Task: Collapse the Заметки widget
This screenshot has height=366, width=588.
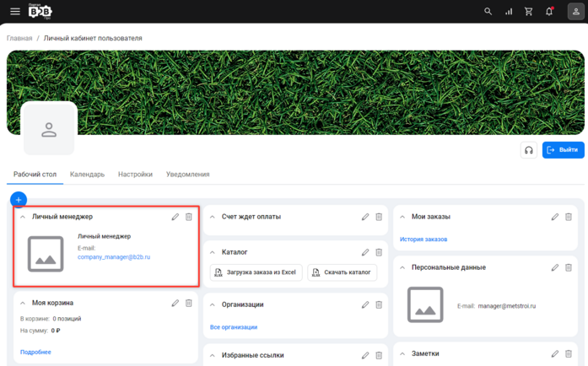Action: point(402,353)
